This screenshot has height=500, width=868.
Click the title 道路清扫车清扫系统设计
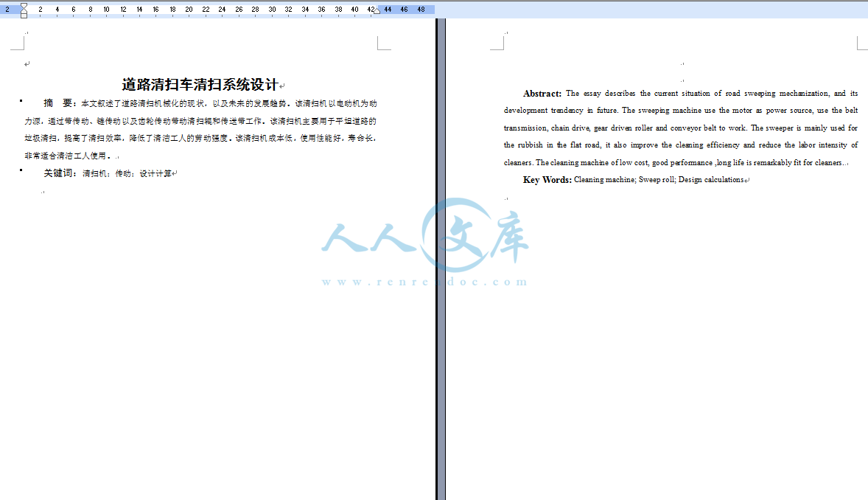pyautogui.click(x=200, y=85)
